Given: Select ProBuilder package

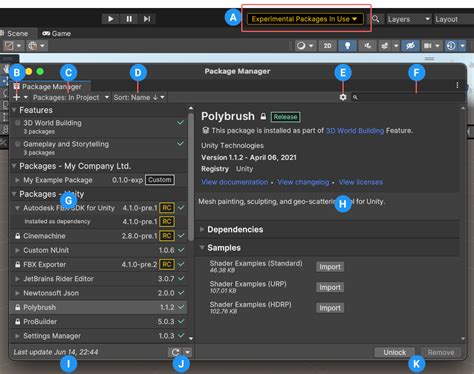Looking at the screenshot, I should coord(98,322).
